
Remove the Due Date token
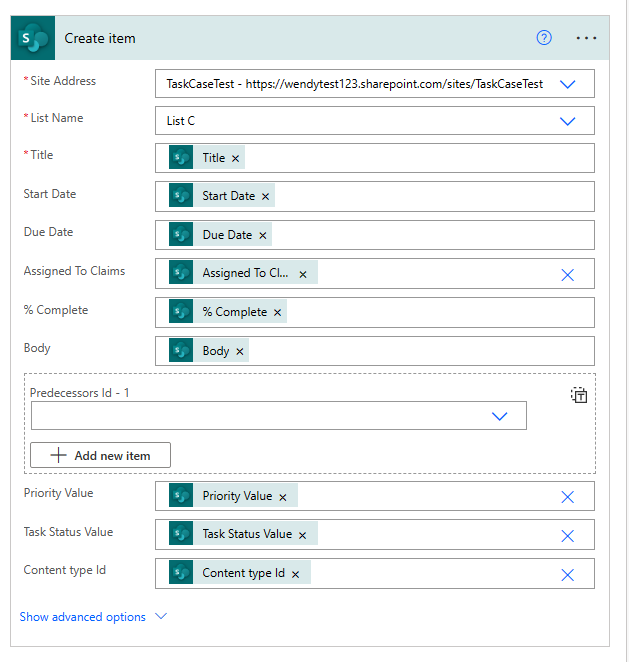263,235
